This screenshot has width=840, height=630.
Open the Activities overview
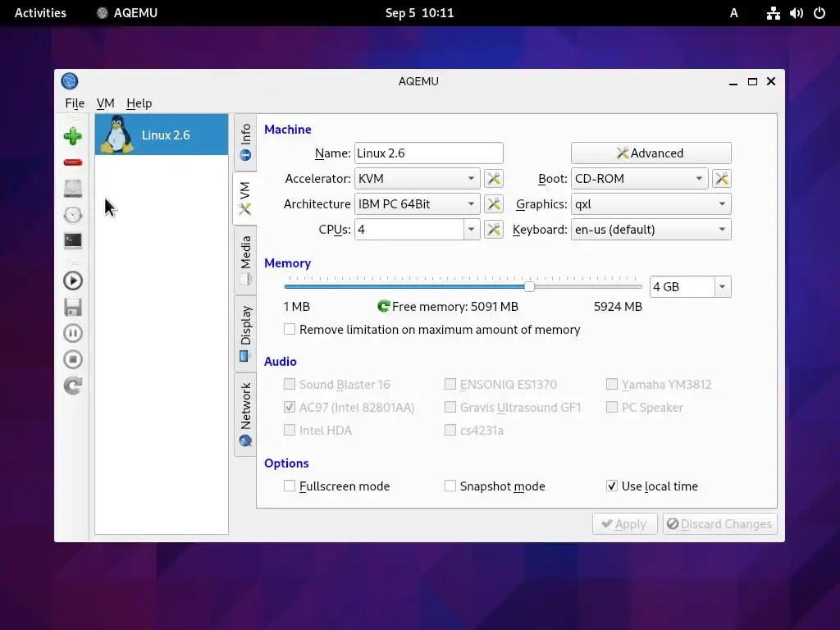pyautogui.click(x=40, y=13)
